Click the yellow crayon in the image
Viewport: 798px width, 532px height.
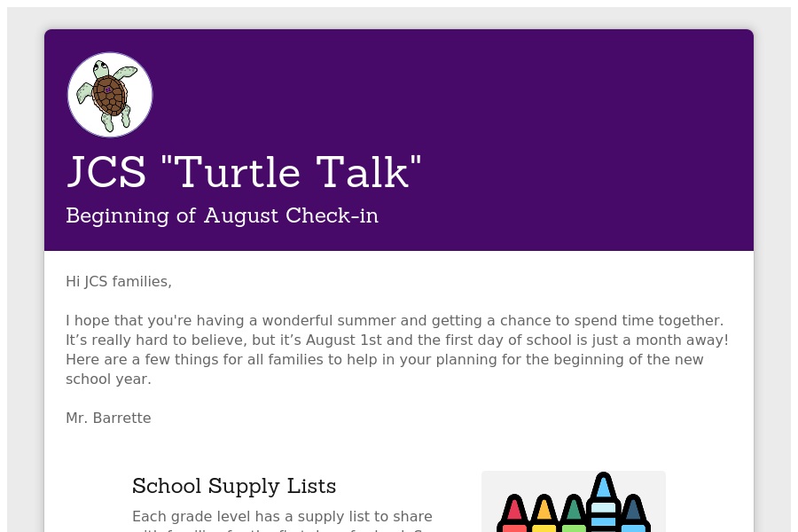[544, 513]
